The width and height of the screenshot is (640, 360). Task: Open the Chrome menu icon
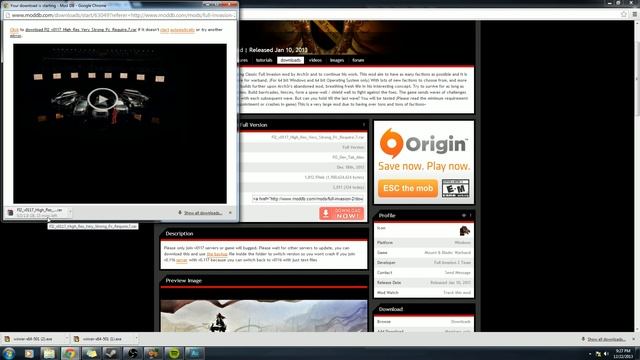pos(635,14)
